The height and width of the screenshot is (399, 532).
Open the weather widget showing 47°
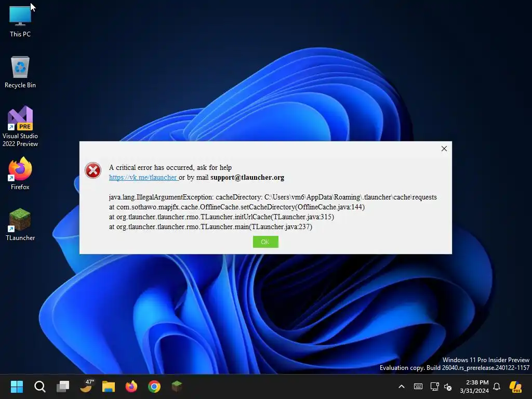tap(86, 386)
